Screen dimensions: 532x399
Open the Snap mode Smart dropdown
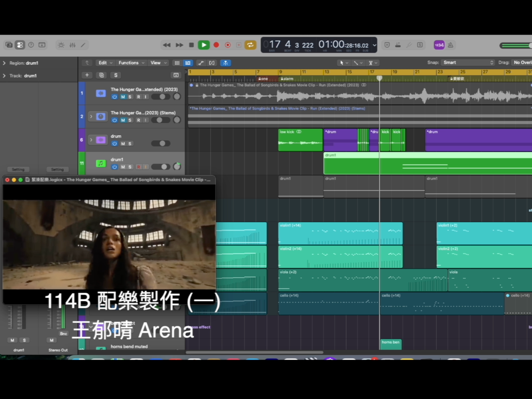[468, 63]
